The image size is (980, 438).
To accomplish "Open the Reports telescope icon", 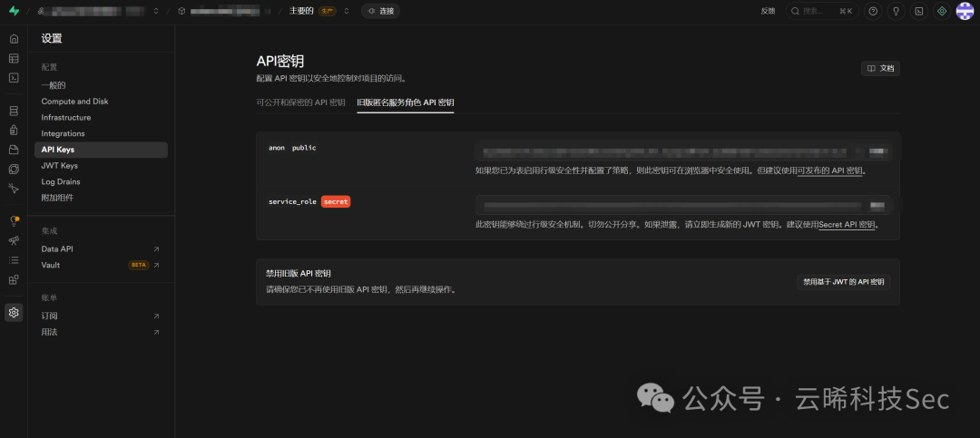I will point(14,240).
